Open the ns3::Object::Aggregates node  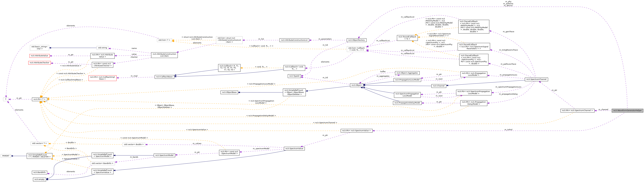(407, 73)
